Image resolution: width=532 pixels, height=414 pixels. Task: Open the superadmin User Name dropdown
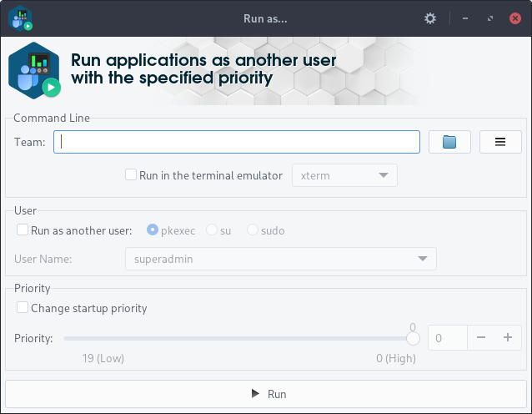click(x=281, y=259)
